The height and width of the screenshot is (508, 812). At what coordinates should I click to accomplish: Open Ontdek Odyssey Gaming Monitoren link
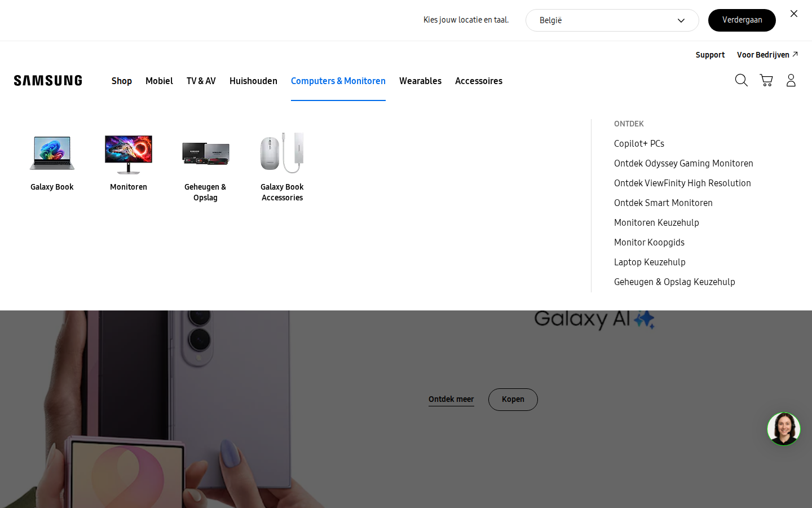click(683, 163)
